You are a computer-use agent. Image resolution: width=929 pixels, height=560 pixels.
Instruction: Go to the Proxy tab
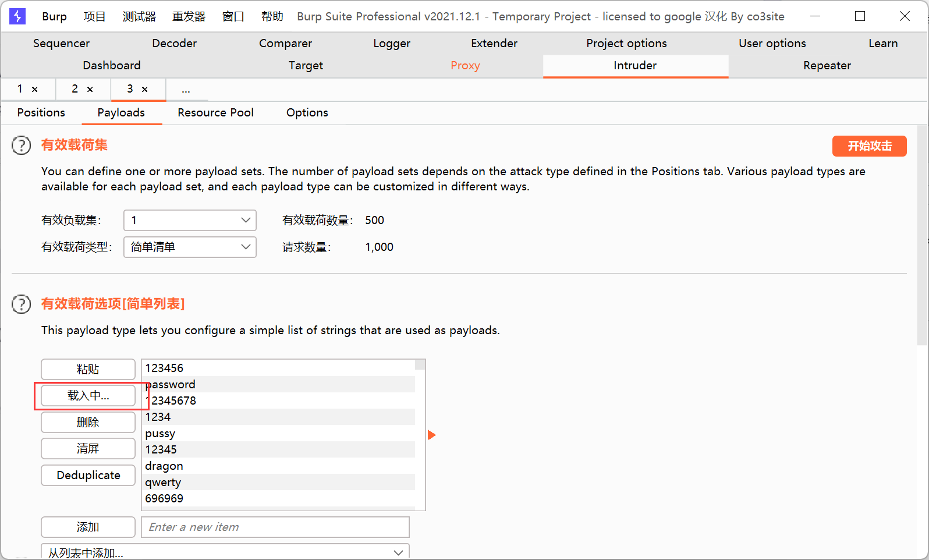point(465,65)
